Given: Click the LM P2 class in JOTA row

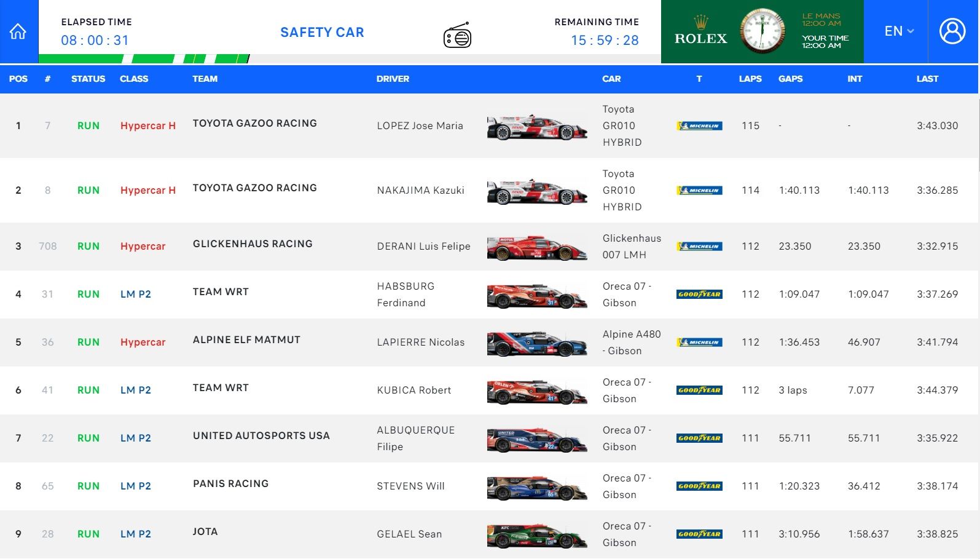Looking at the screenshot, I should [136, 534].
